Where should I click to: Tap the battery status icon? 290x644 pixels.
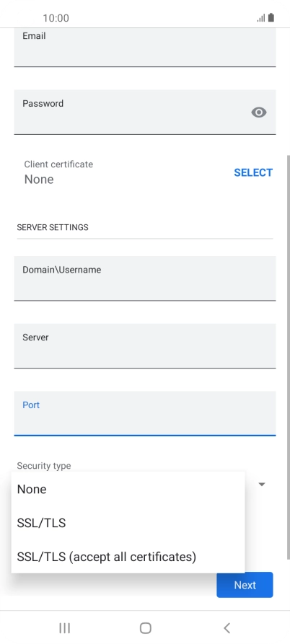click(x=271, y=17)
